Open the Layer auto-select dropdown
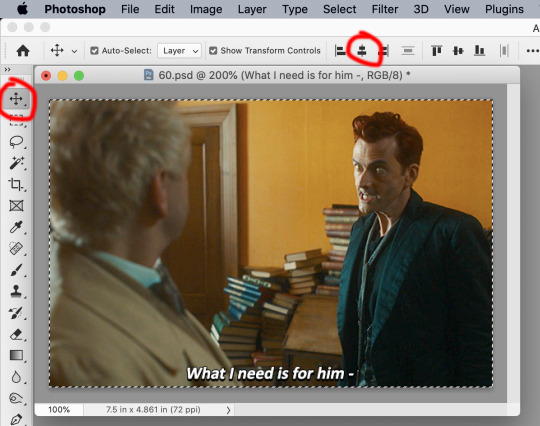The image size is (540, 426). coord(179,51)
